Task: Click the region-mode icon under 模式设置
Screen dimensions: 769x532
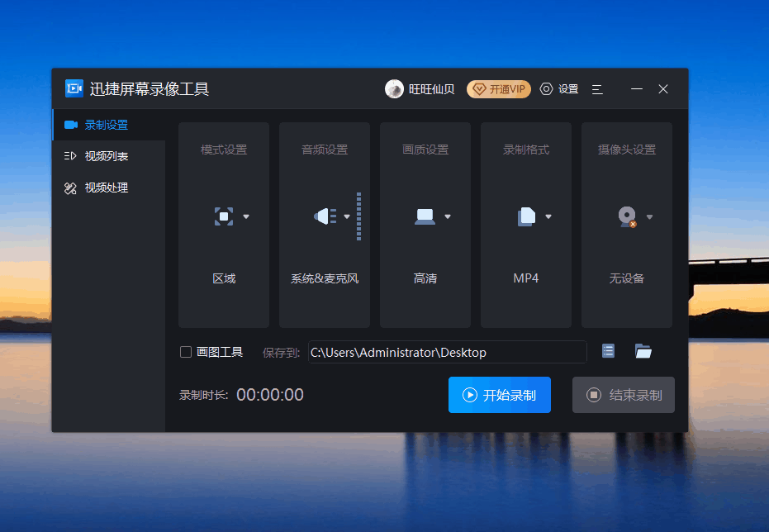Action: tap(224, 216)
